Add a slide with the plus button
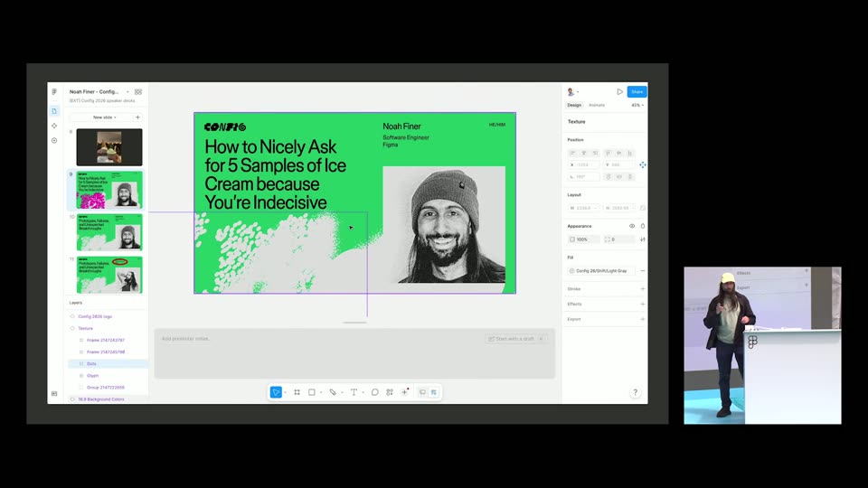 pyautogui.click(x=137, y=117)
